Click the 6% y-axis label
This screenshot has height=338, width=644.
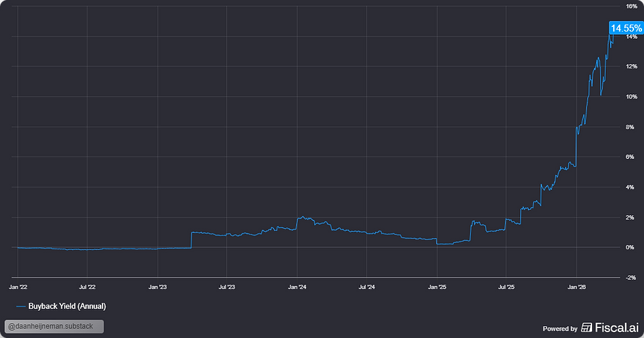630,157
